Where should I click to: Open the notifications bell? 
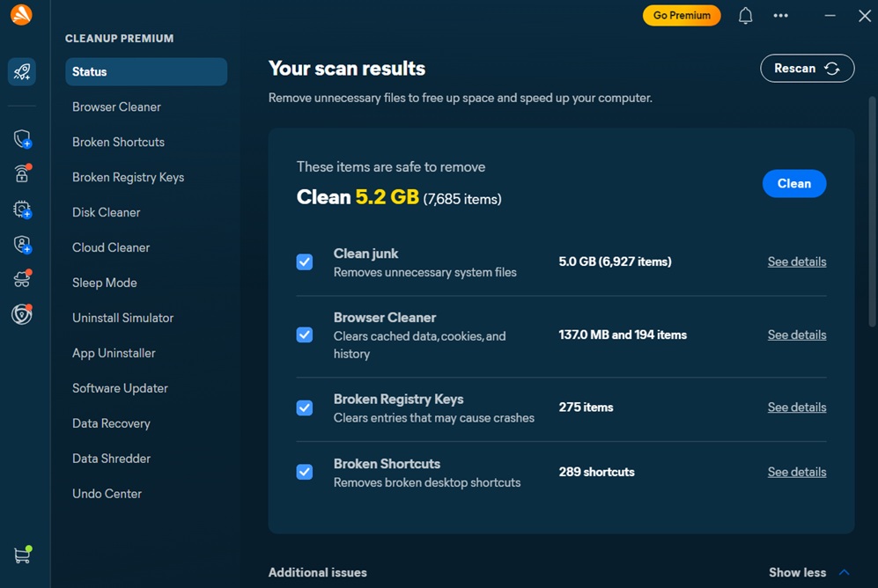(x=745, y=16)
